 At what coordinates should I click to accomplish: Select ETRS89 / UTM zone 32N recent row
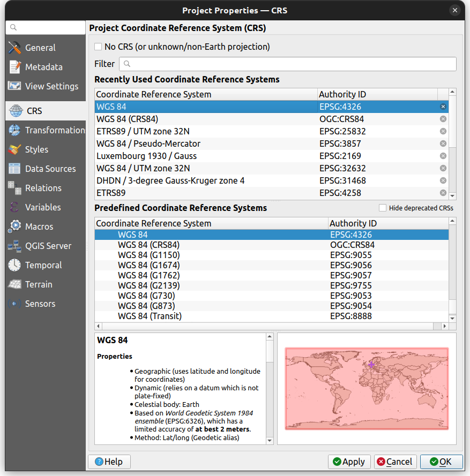[x=271, y=131]
